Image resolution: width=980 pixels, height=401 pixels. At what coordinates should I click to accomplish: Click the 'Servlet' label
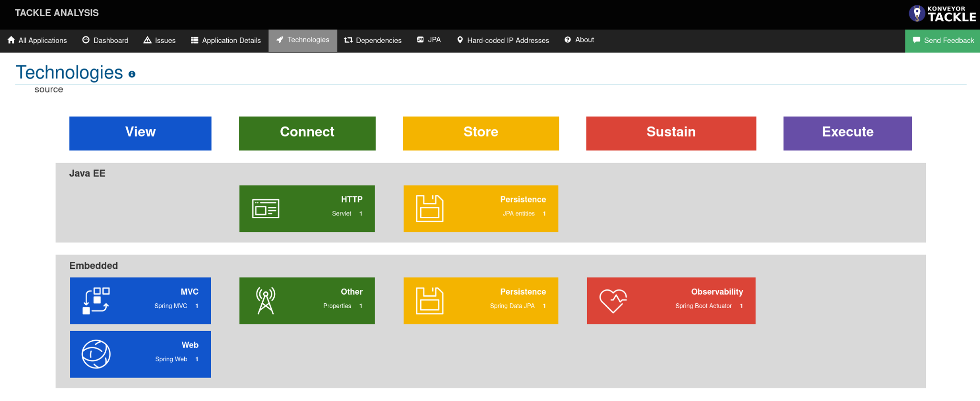click(342, 214)
